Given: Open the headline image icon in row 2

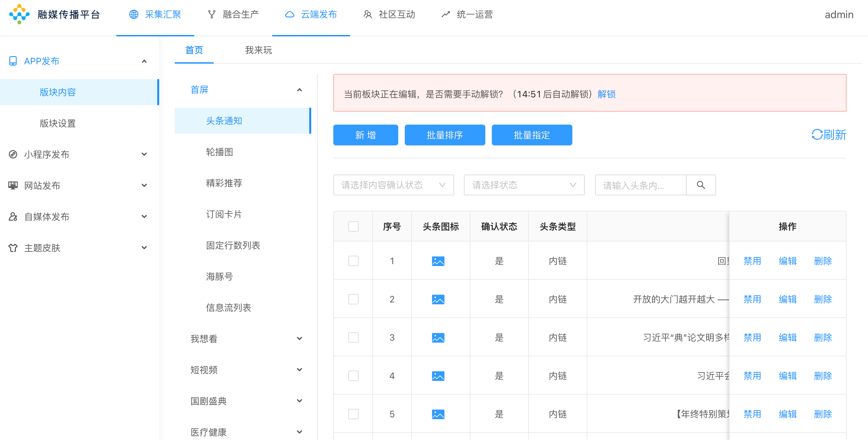Looking at the screenshot, I should pyautogui.click(x=438, y=299).
